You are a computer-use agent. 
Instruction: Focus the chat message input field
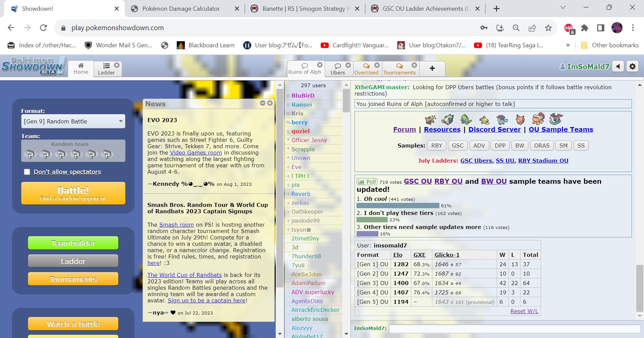tap(514, 329)
